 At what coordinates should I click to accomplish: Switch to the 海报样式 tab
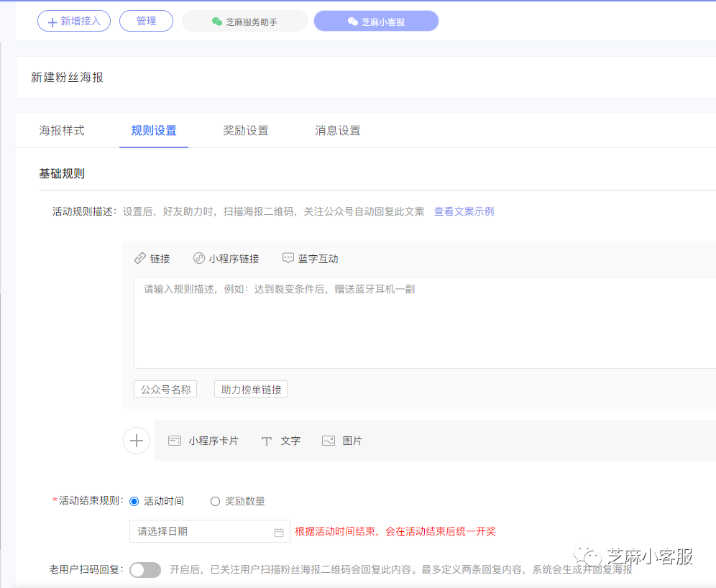click(x=62, y=131)
